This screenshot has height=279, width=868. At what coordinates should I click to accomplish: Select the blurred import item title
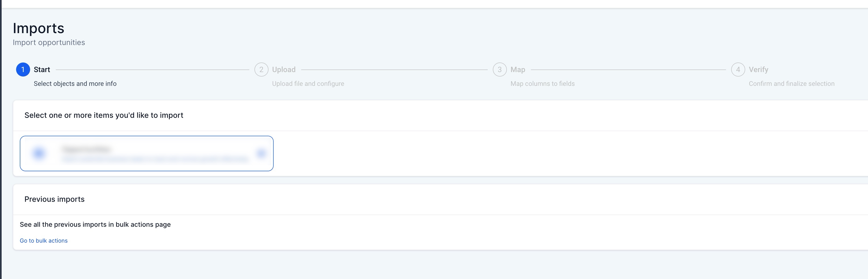tap(87, 149)
